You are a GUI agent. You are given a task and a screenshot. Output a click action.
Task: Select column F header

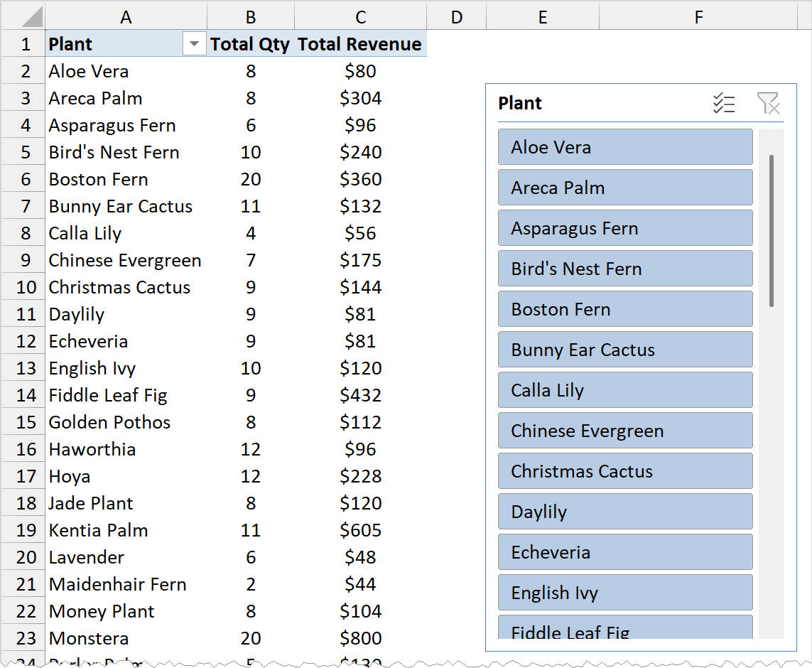pos(698,16)
